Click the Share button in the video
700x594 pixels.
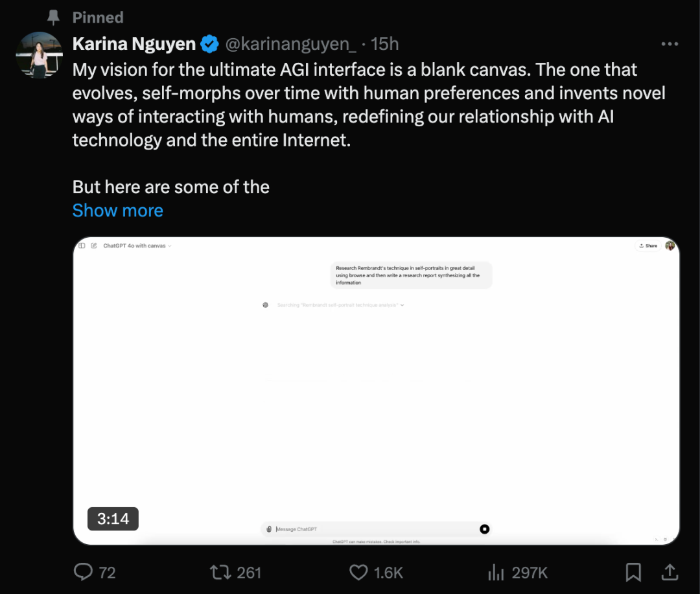pyautogui.click(x=648, y=246)
